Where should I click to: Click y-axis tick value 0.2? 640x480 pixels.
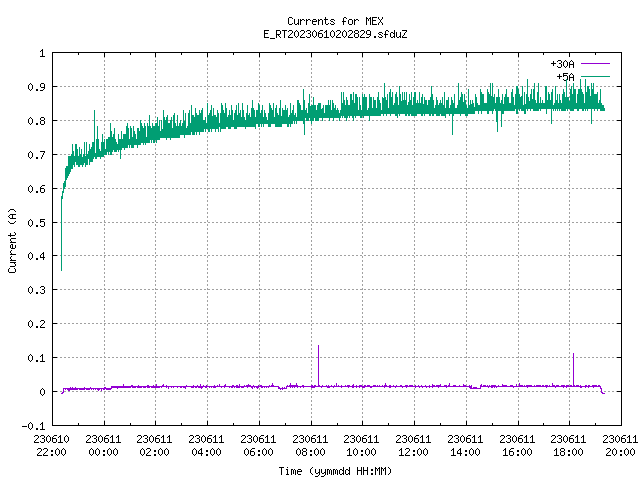click(x=36, y=324)
